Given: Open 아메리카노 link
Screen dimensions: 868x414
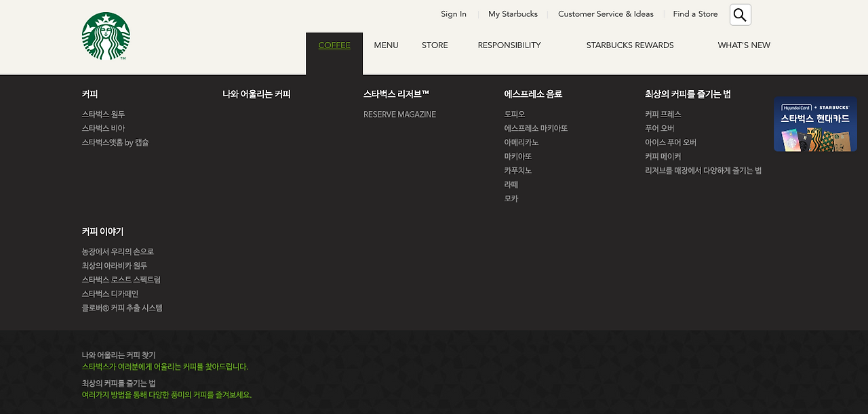Looking at the screenshot, I should [x=521, y=143].
